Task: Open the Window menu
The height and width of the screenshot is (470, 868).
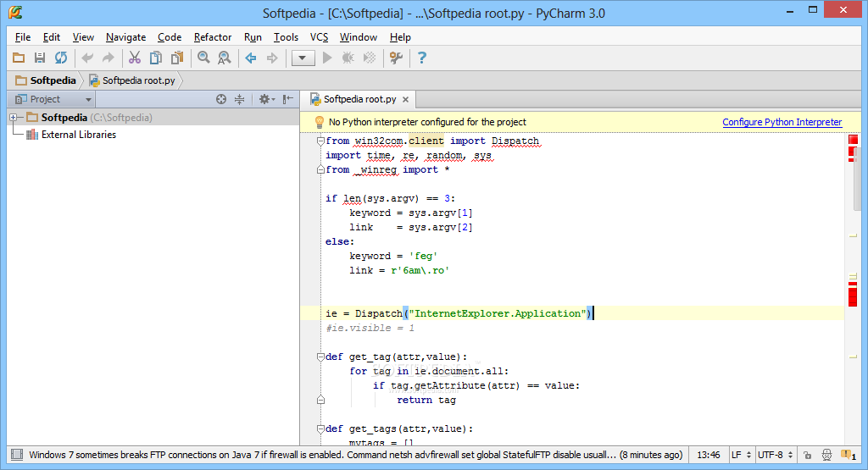Action: point(359,37)
